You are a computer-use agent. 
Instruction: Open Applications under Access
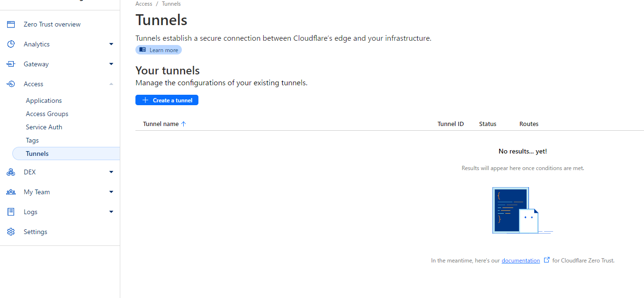tap(44, 100)
